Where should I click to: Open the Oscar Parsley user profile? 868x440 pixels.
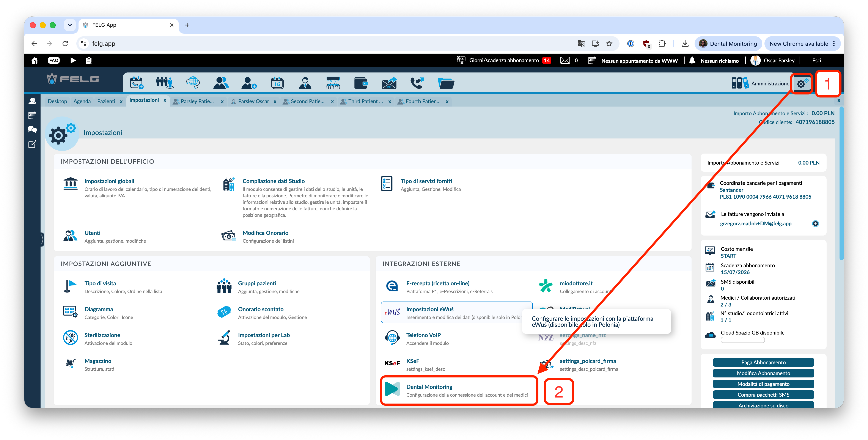773,61
